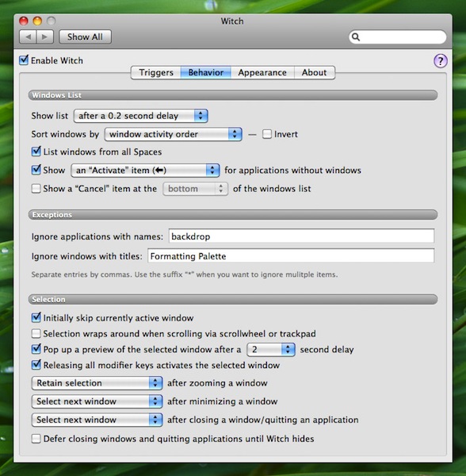Viewport: 466px width, 476px height.
Task: Open the purple help question mark
Action: 440,61
